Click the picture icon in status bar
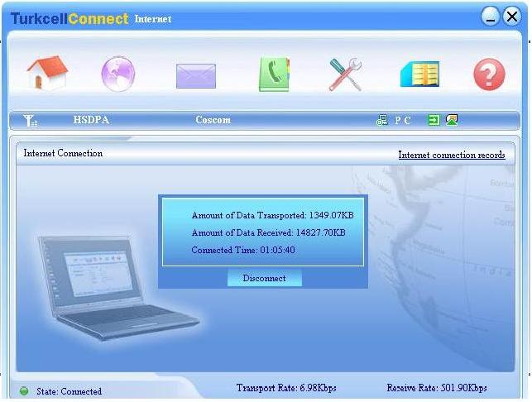 (452, 120)
